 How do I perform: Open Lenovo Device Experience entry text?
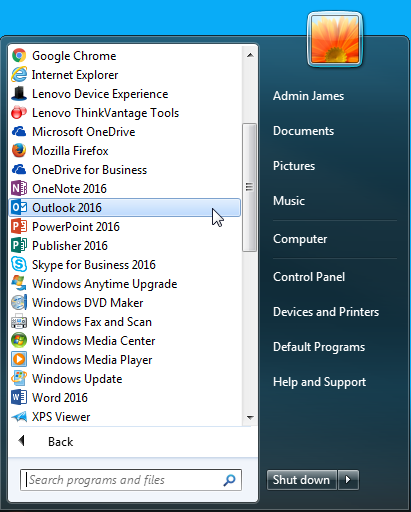click(x=100, y=94)
